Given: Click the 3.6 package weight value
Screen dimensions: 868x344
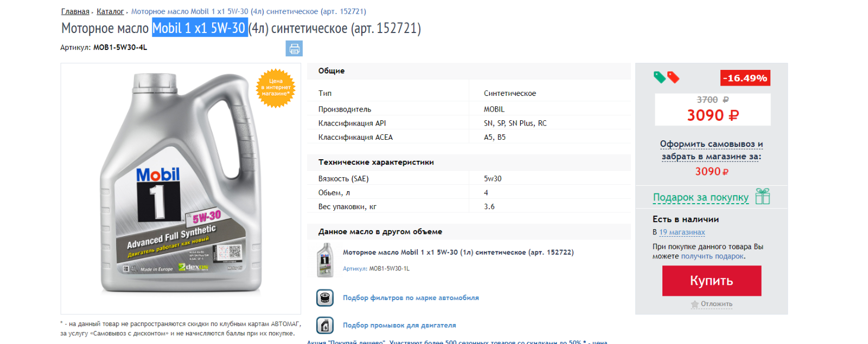Looking at the screenshot, I should 489,206.
